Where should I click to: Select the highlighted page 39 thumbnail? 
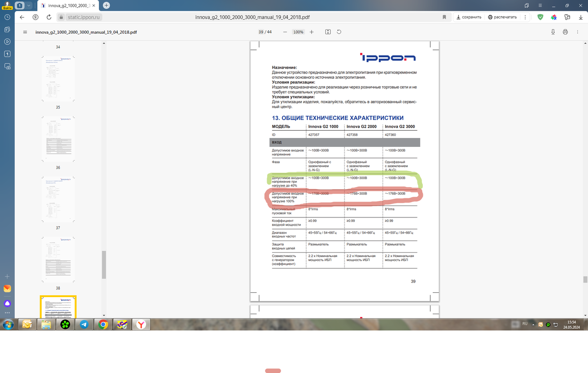coord(58,306)
